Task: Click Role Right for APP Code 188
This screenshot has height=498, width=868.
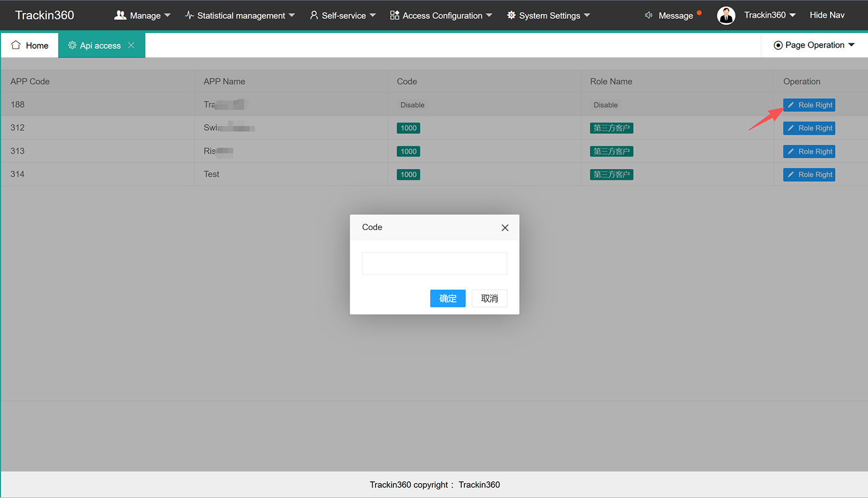Action: [809, 105]
